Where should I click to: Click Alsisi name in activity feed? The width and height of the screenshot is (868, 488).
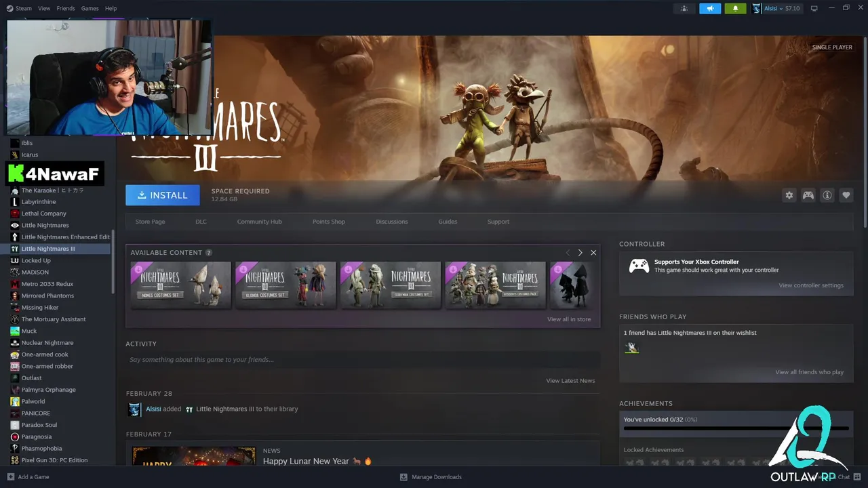click(153, 409)
